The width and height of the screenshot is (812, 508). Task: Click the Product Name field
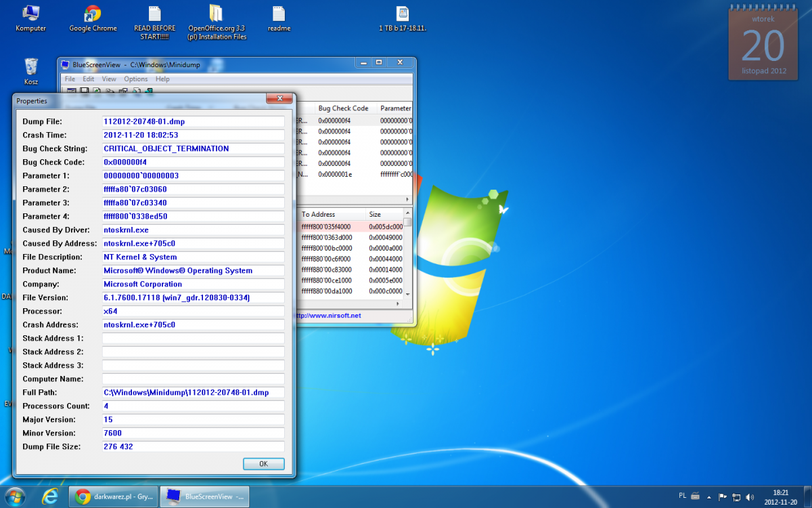point(194,270)
